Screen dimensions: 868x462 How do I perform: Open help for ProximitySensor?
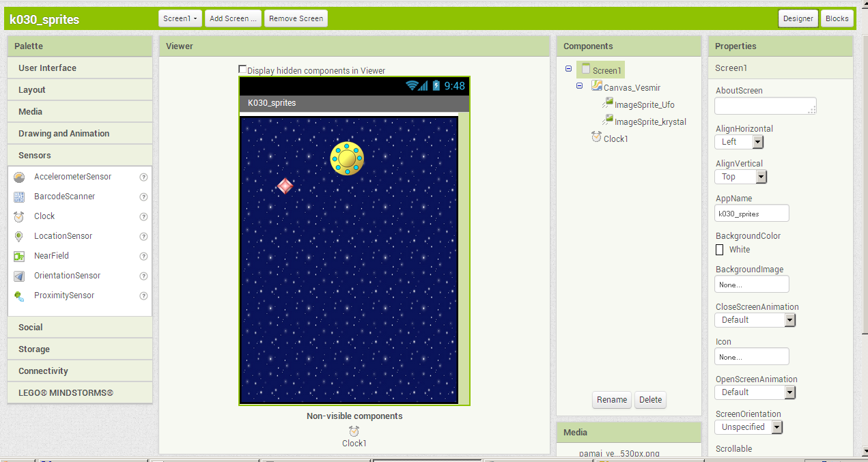[x=143, y=295]
